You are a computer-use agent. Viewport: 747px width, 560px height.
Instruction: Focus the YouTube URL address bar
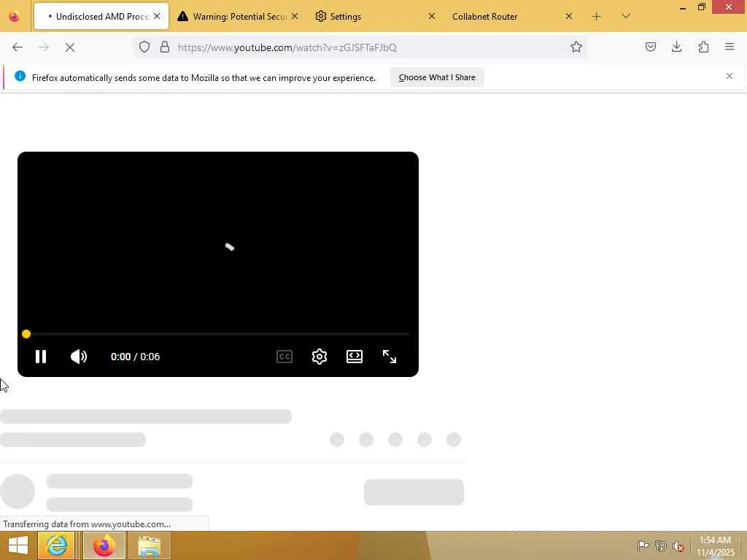coord(362,47)
